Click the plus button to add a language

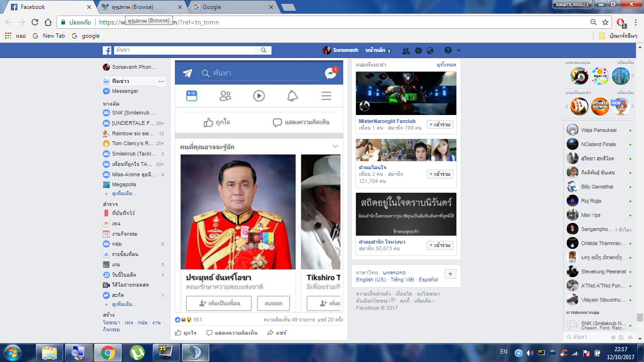(450, 274)
